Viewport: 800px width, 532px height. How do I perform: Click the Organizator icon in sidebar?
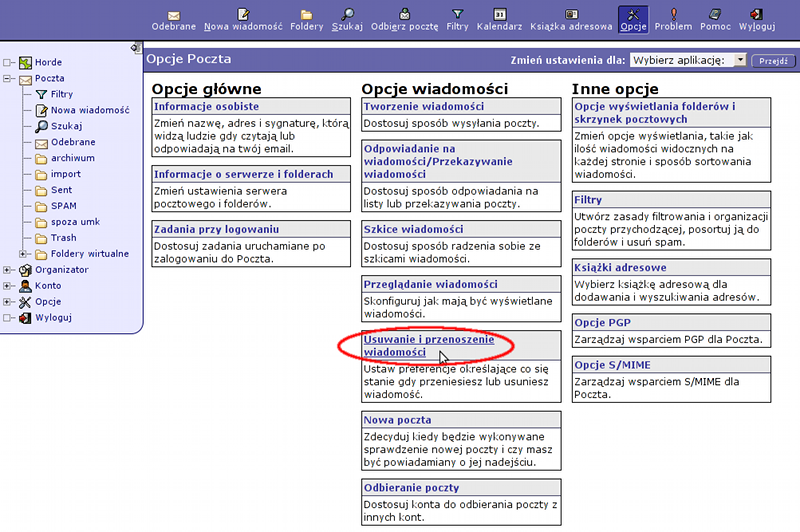point(26,270)
